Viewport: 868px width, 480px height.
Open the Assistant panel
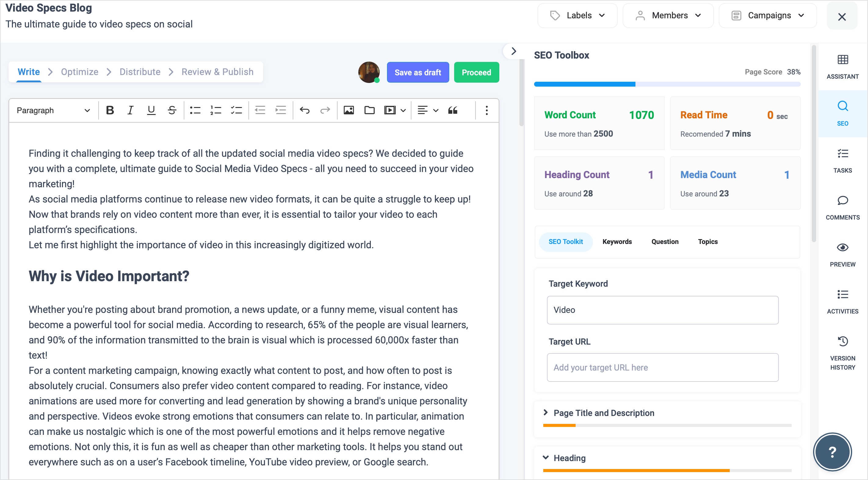point(842,67)
